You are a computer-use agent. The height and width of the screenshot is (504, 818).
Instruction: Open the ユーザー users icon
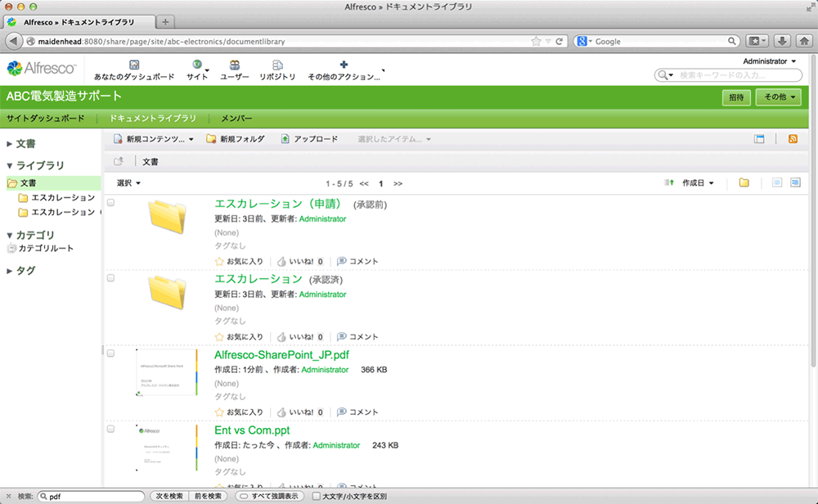point(234,65)
